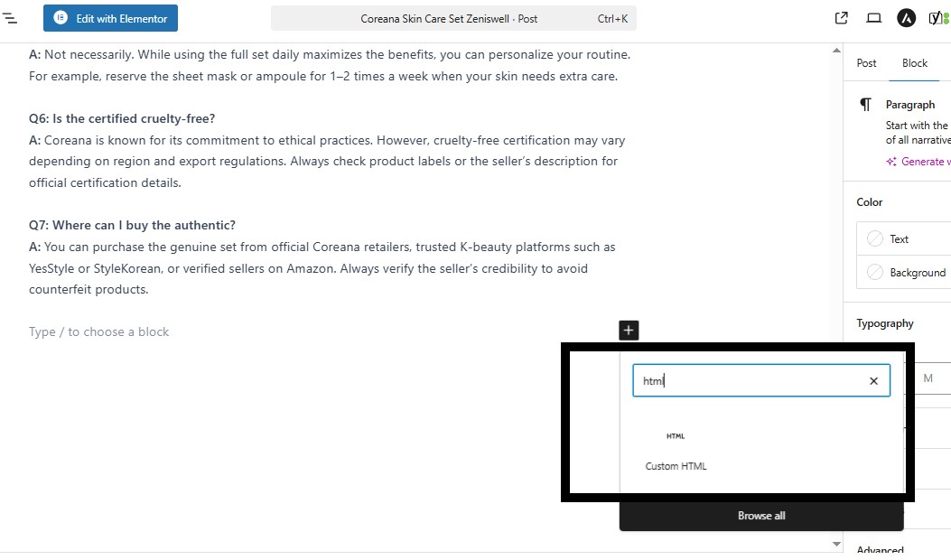Click the editor scrollbar down arrow

coord(836,545)
